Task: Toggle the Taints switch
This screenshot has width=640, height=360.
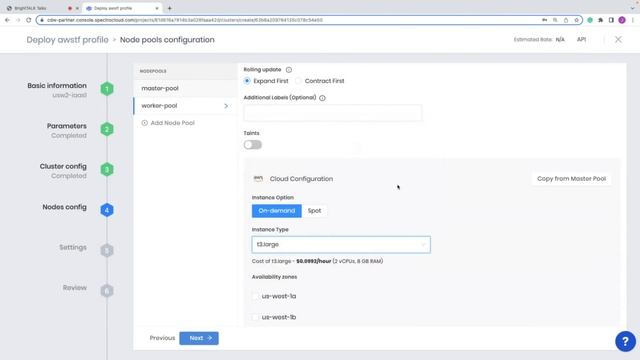Action: pos(253,145)
